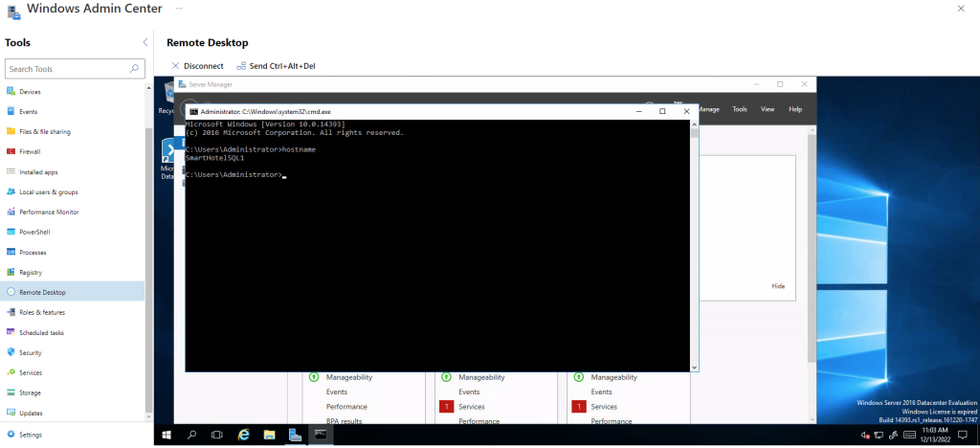Open the Devices tool icon

11,91
